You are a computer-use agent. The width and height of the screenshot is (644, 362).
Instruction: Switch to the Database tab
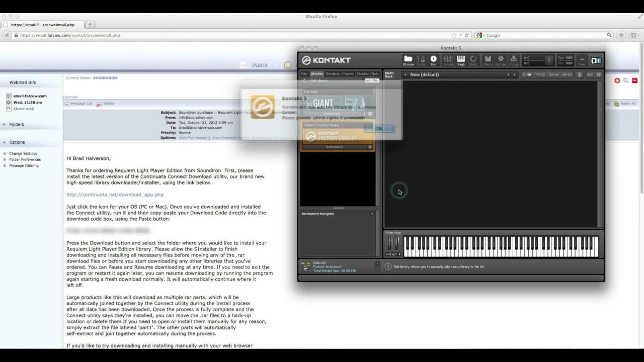[x=333, y=74]
